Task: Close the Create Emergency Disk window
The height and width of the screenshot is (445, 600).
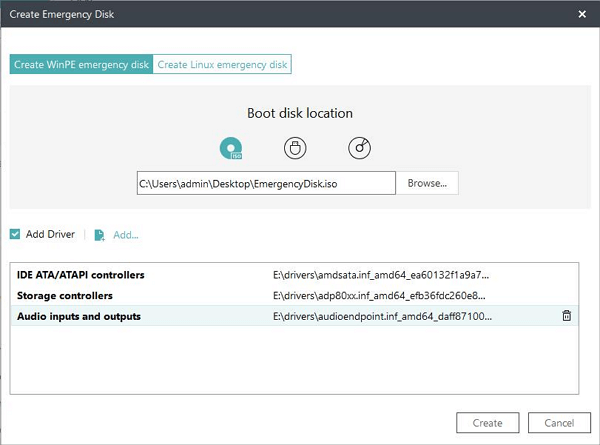Action: pos(582,14)
